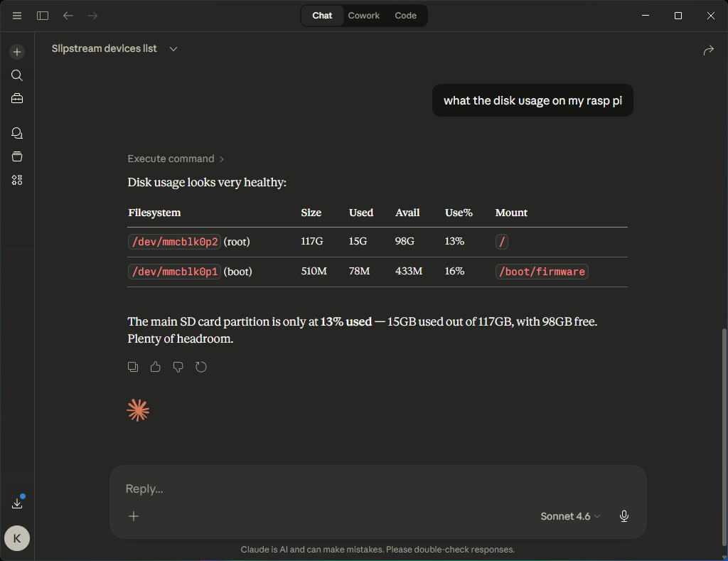The width and height of the screenshot is (728, 561).
Task: Click the toolbox icon in sidebar
Action: (x=17, y=99)
